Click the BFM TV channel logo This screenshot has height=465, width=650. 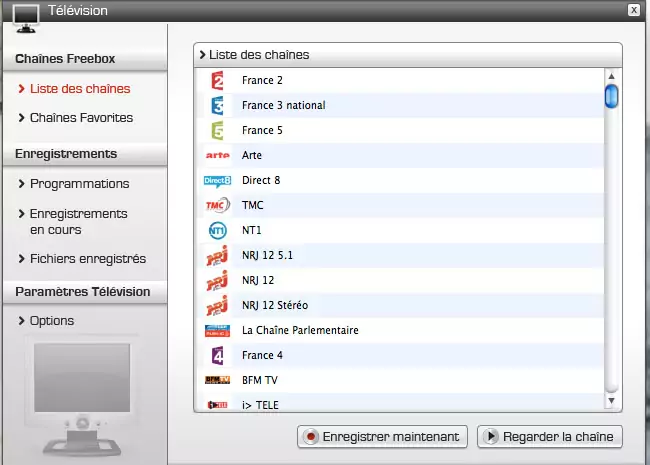[x=217, y=380]
